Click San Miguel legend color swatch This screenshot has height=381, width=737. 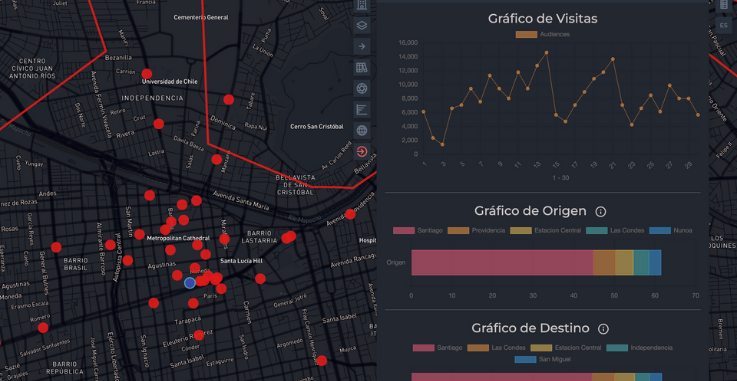point(525,360)
